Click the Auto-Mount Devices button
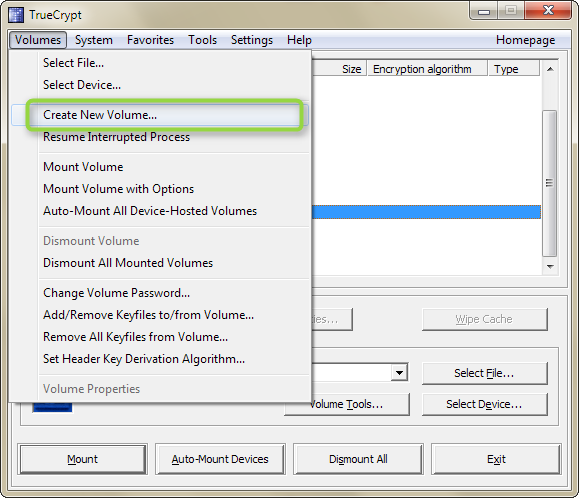 coord(220,459)
